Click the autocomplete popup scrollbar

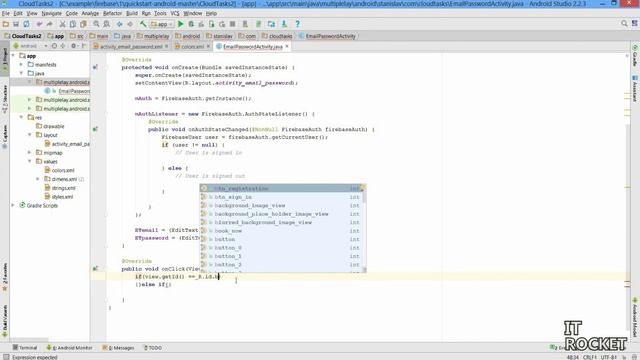click(364, 229)
